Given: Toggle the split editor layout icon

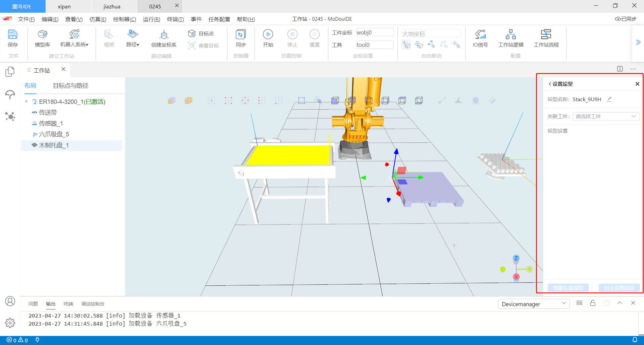Looking at the screenshot, I should pyautogui.click(x=620, y=69).
